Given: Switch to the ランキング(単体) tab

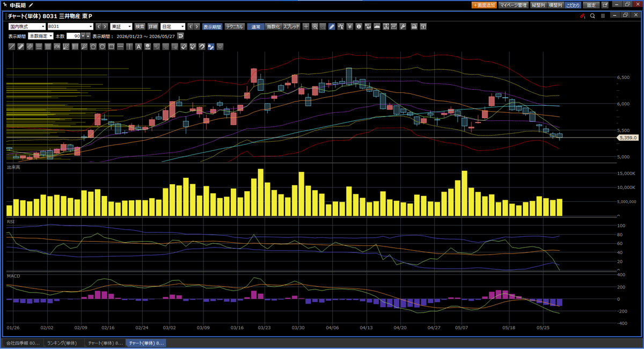Looking at the screenshot, I should pyautogui.click(x=63, y=343).
